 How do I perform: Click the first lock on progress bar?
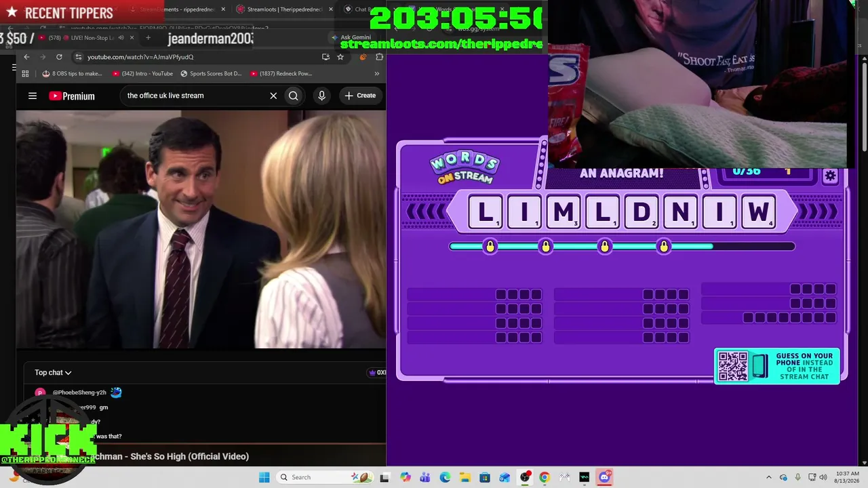[490, 247]
